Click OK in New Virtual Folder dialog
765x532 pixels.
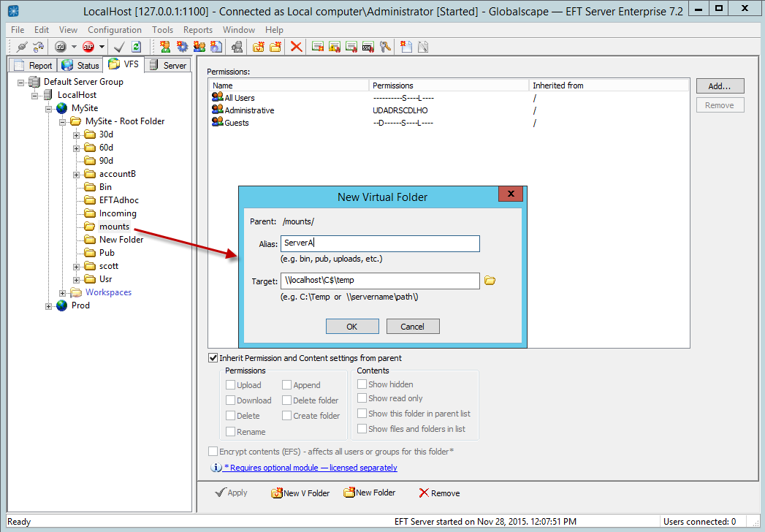pyautogui.click(x=352, y=327)
